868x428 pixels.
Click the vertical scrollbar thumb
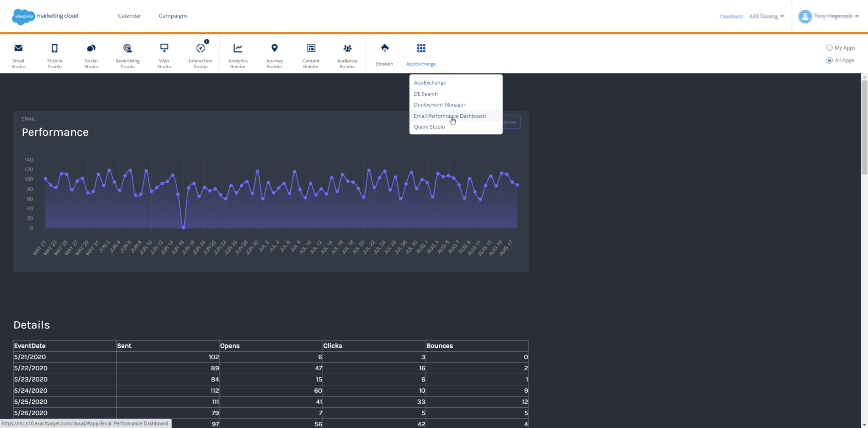click(x=864, y=127)
